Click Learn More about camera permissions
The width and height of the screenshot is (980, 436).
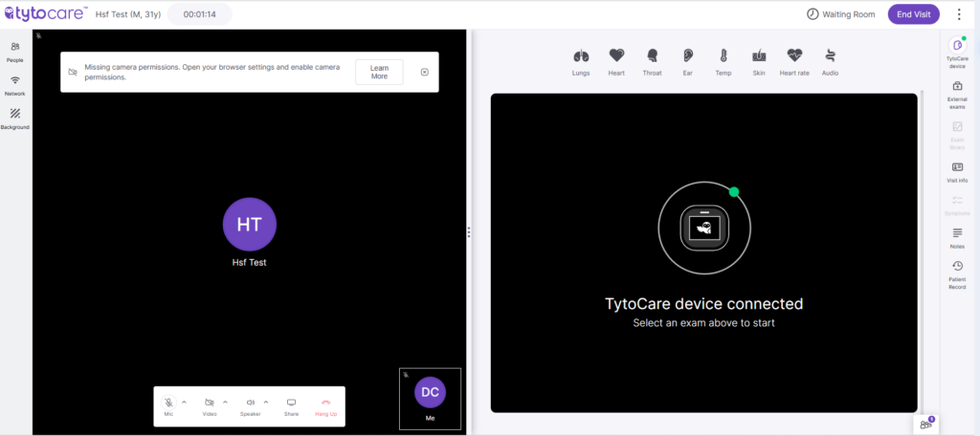click(x=379, y=72)
